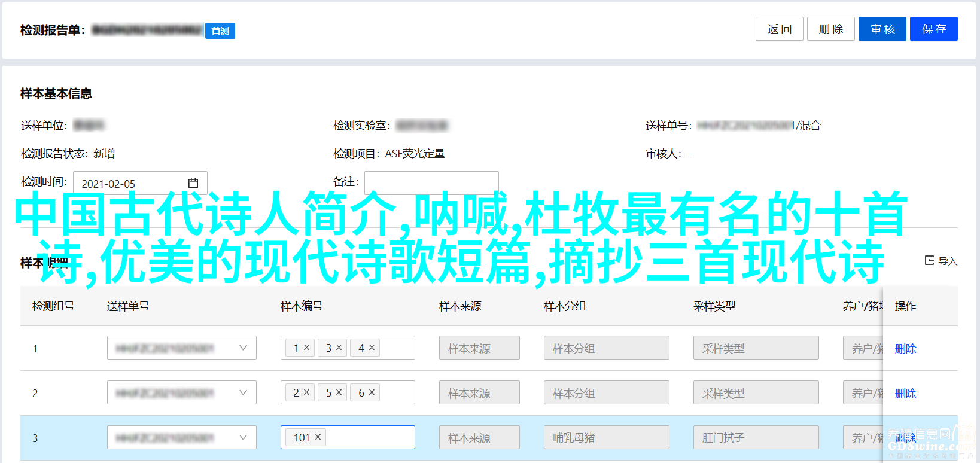Click the 哺乳母猪 field in row 3
Image resolution: width=980 pixels, height=463 pixels.
607,437
